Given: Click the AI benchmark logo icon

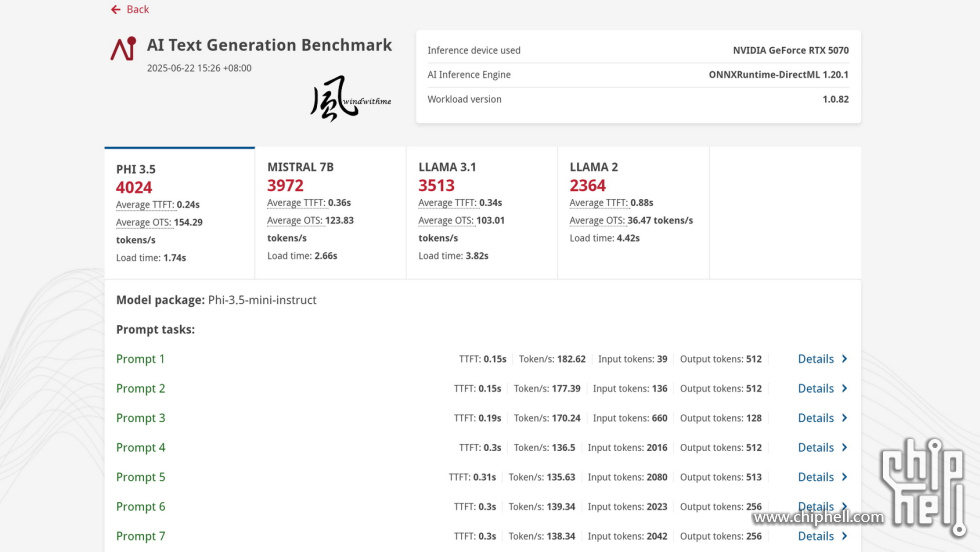Looking at the screenshot, I should click(123, 48).
